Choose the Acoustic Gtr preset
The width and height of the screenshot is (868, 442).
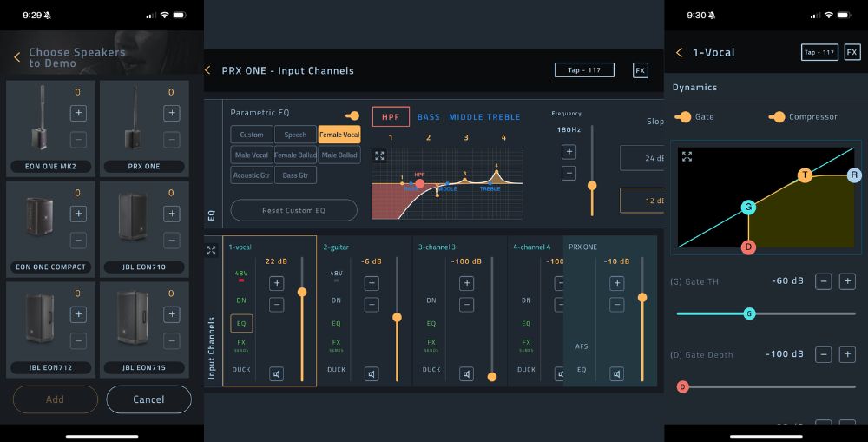pyautogui.click(x=252, y=175)
